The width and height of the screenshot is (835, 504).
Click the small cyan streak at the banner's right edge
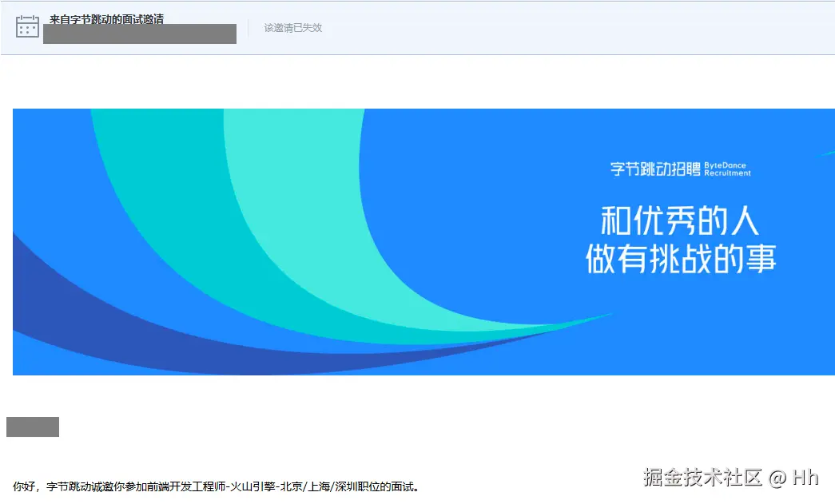click(x=825, y=154)
